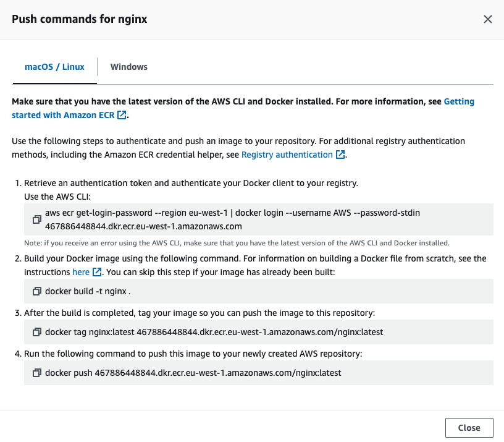The image size is (504, 442).
Task: Click external-link icon after Getting started with Amazon ECR
Action: click(122, 116)
